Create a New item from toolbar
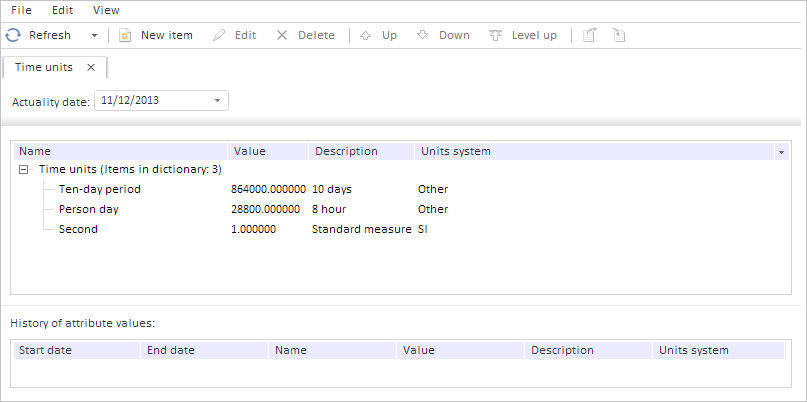807x402 pixels. pyautogui.click(x=155, y=35)
